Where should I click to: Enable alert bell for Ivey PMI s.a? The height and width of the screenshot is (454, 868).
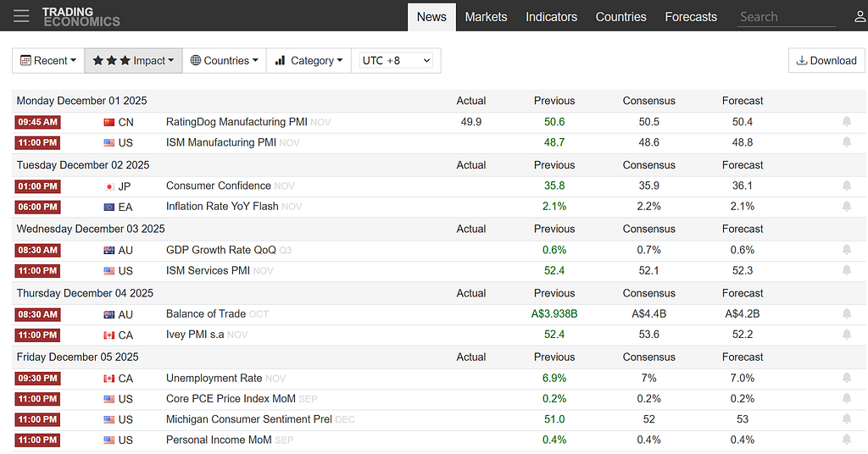847,335
